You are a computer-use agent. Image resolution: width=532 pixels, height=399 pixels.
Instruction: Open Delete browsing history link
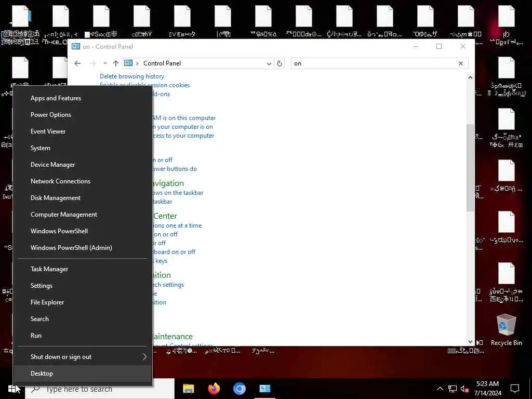click(x=132, y=76)
